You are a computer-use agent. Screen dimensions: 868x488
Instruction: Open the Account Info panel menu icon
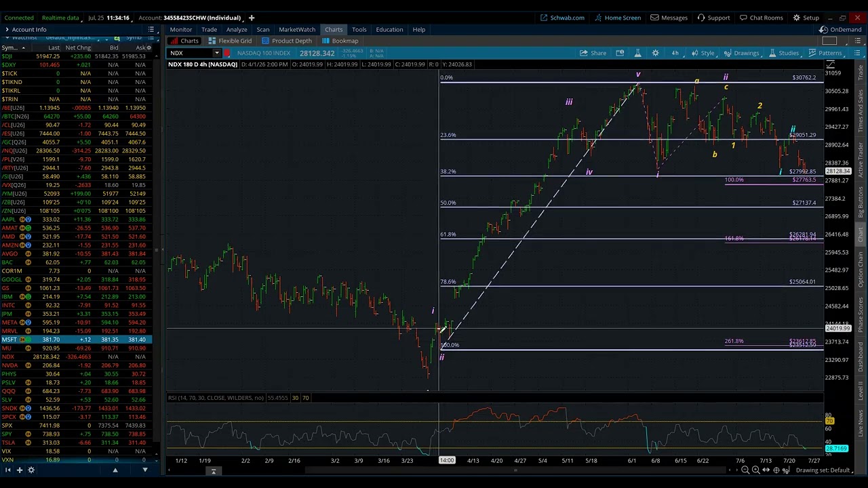coord(151,30)
